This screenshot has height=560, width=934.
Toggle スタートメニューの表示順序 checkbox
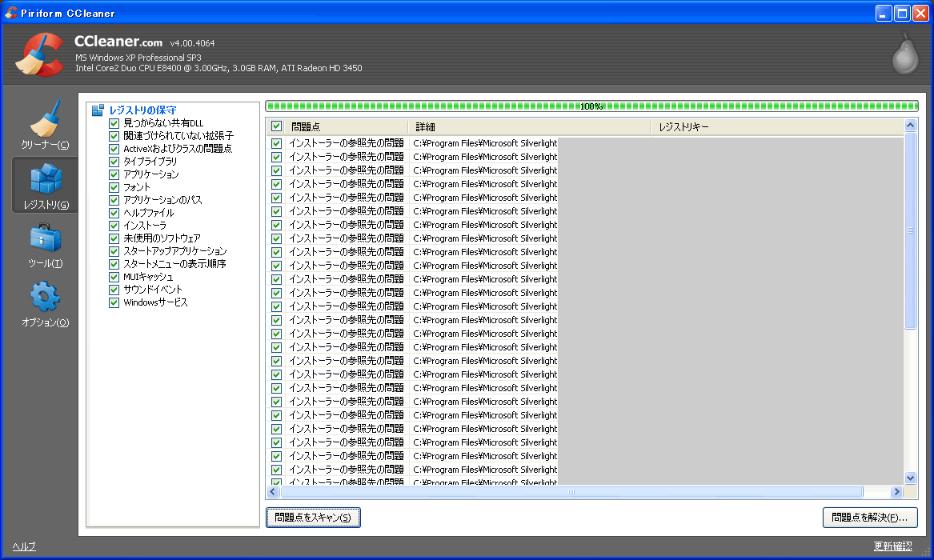pyautogui.click(x=114, y=264)
